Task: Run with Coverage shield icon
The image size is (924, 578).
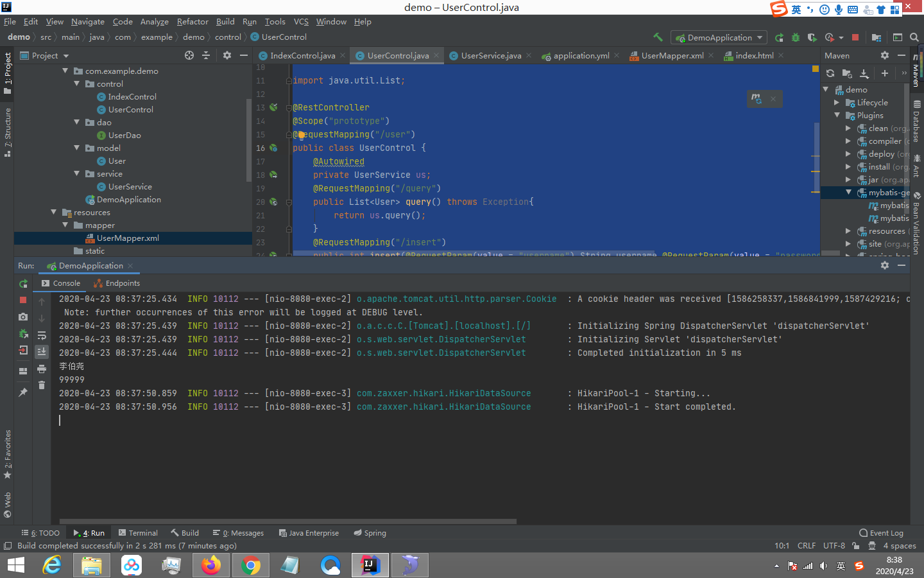Action: tap(812, 37)
